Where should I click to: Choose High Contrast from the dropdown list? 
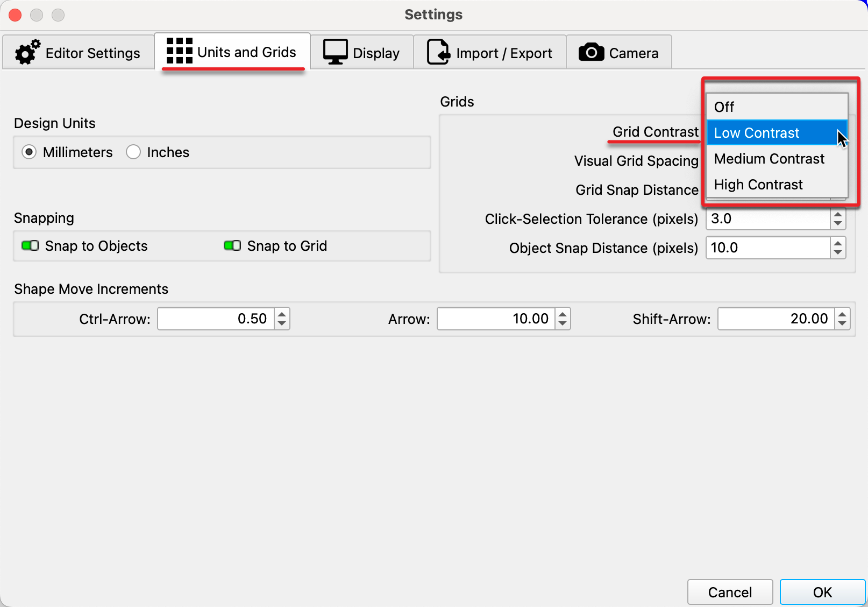point(777,185)
